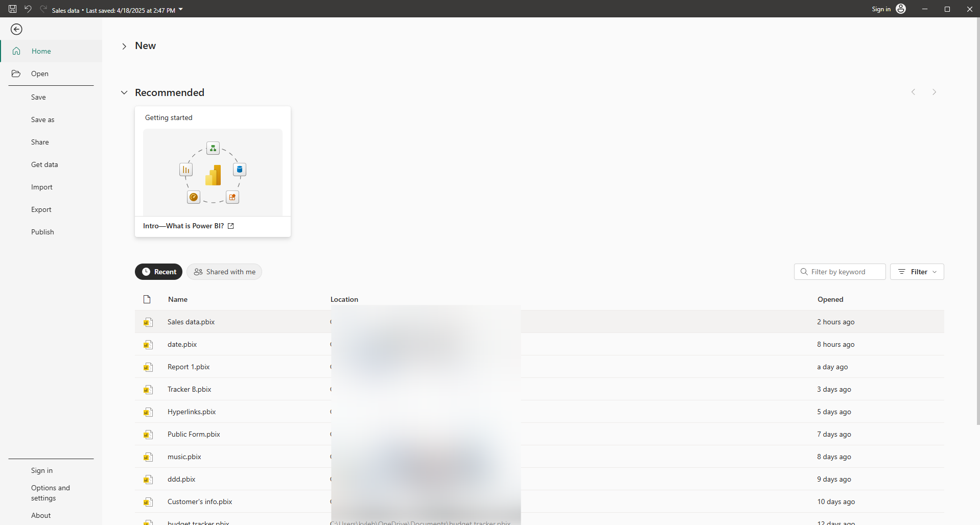Open the Hyperlinks.pbix file
Screen dimensions: 980x525
click(192, 412)
